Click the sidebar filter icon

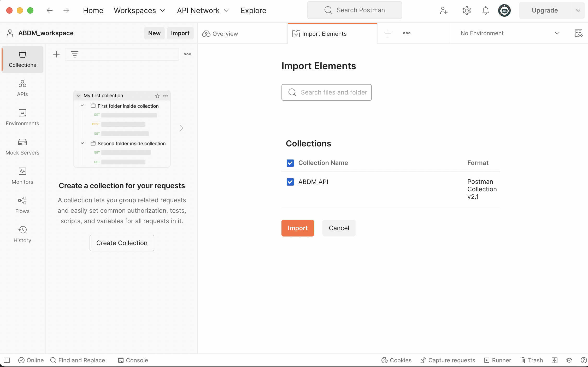pos(75,54)
